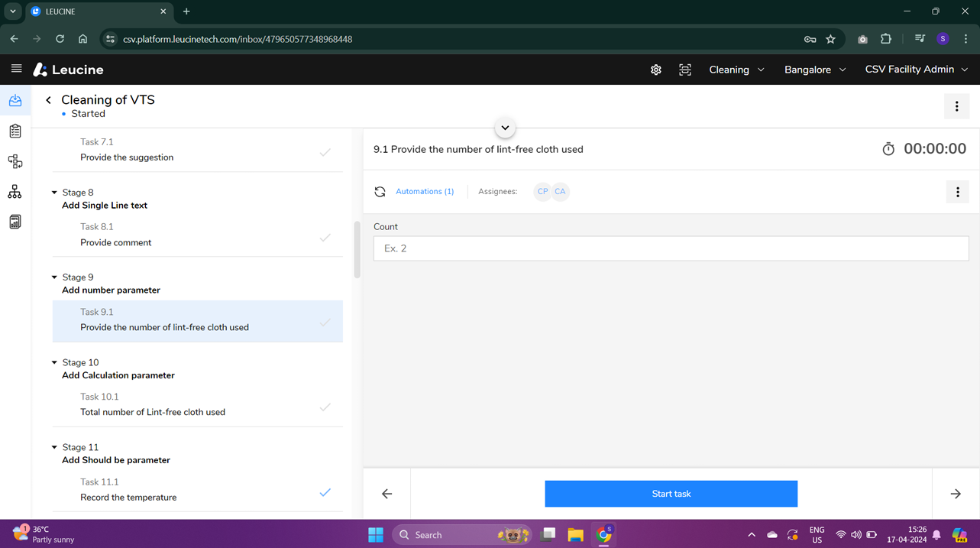Click the QR scan icon in header
Image resolution: width=980 pixels, height=548 pixels.
pyautogui.click(x=685, y=70)
